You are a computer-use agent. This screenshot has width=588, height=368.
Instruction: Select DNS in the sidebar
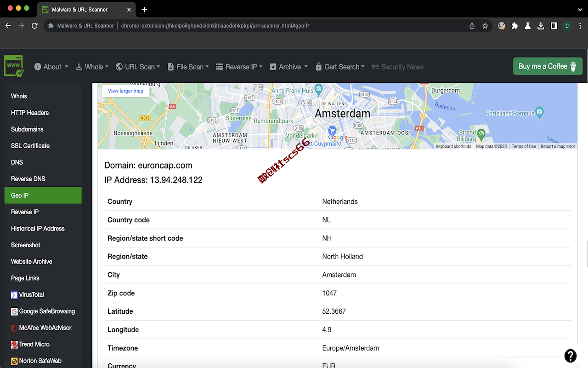pyautogui.click(x=43, y=162)
